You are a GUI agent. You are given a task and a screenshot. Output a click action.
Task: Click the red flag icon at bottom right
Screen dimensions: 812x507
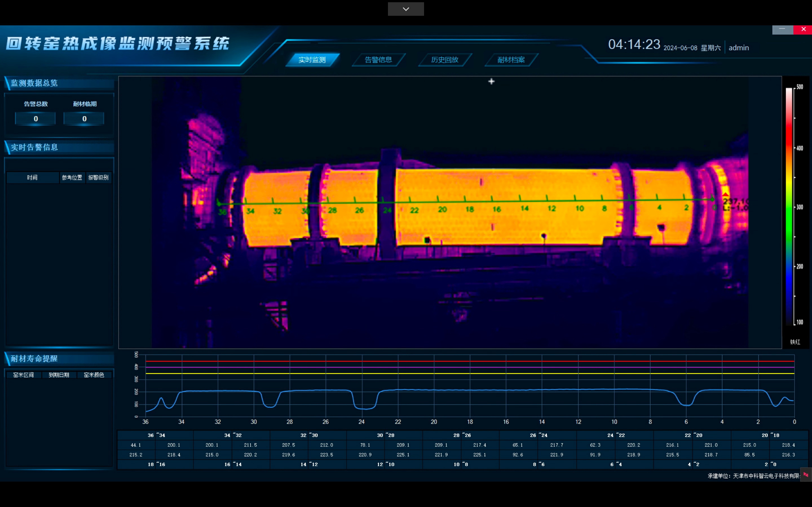click(x=806, y=475)
